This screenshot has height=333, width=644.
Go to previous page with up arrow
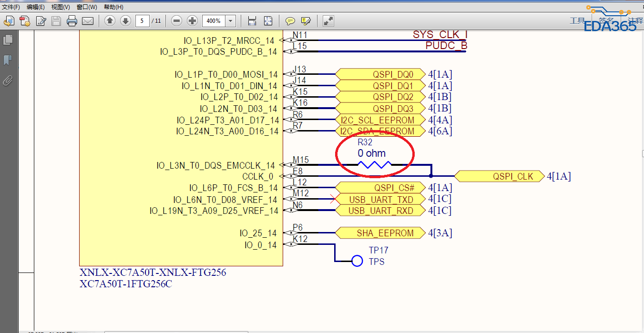point(110,21)
